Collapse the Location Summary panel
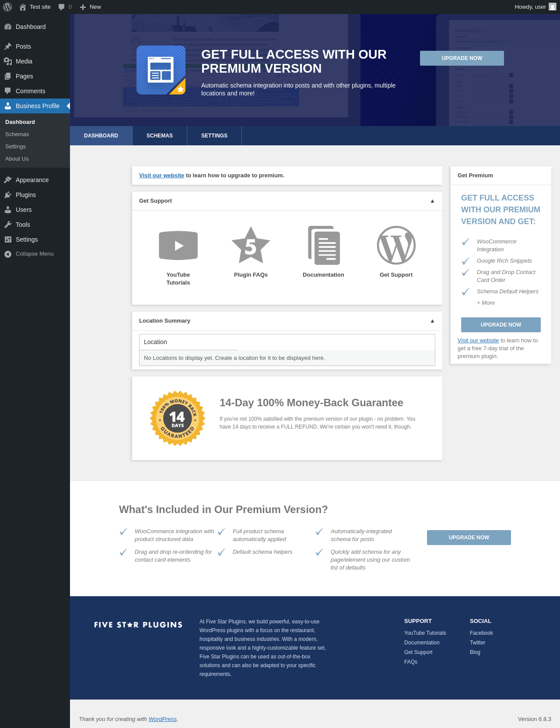 (432, 321)
